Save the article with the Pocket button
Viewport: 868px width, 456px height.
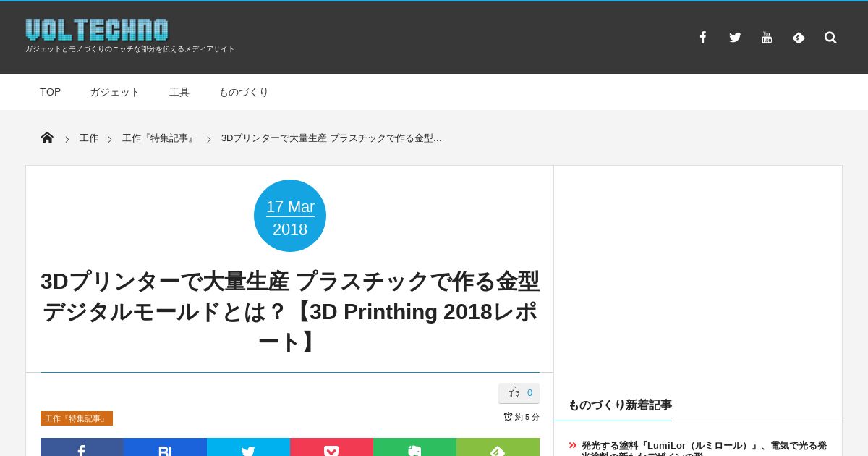(x=331, y=447)
